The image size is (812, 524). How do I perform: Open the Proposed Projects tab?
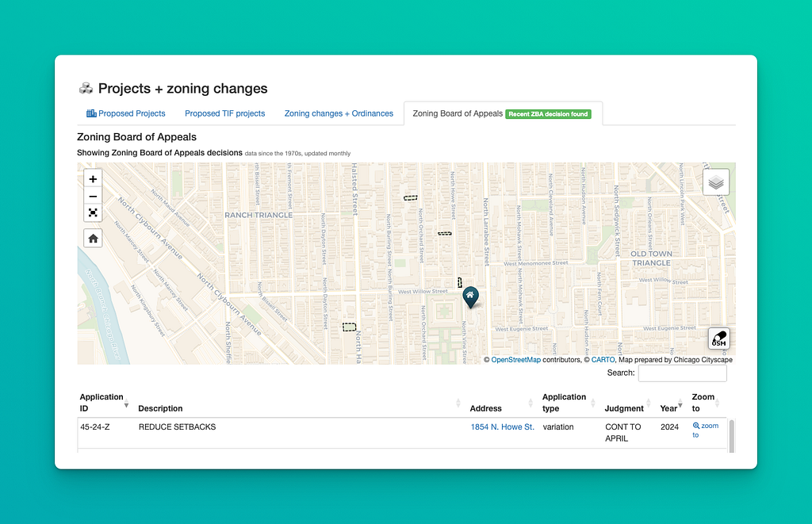(x=126, y=113)
